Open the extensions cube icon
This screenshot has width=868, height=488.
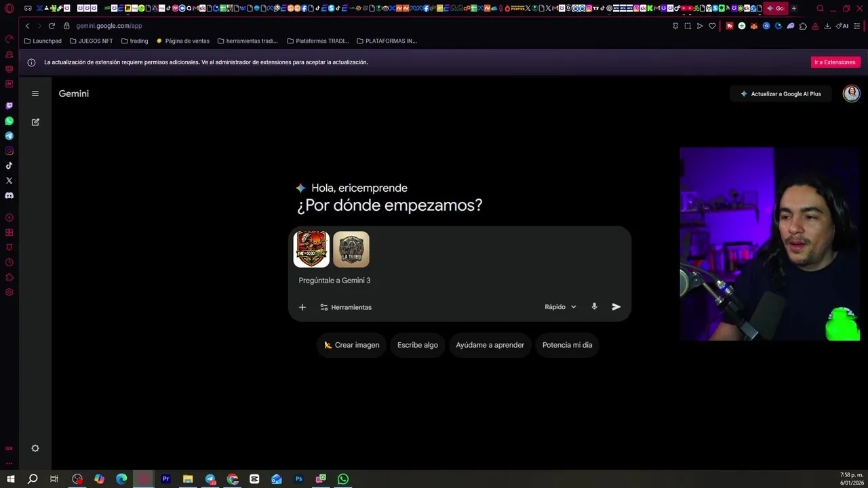tap(803, 26)
